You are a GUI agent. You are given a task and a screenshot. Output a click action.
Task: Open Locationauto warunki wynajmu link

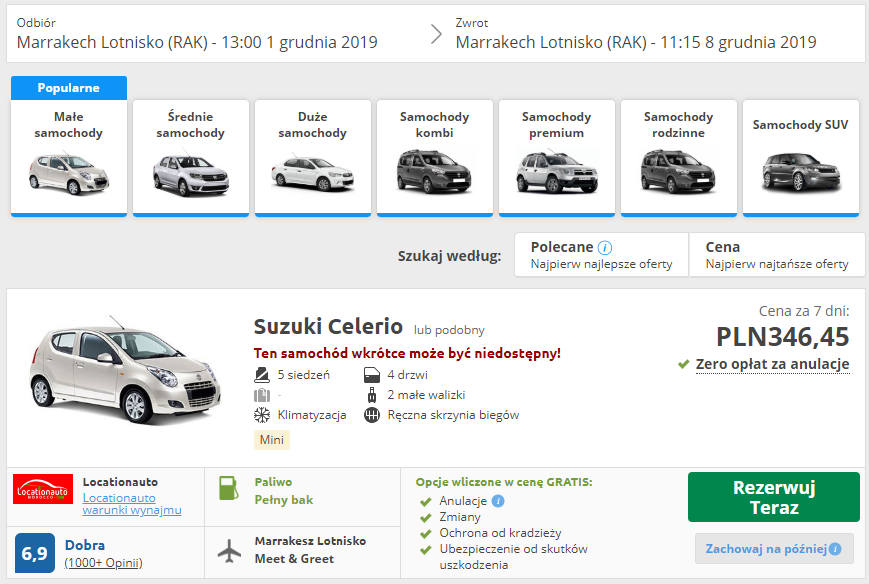point(131,504)
